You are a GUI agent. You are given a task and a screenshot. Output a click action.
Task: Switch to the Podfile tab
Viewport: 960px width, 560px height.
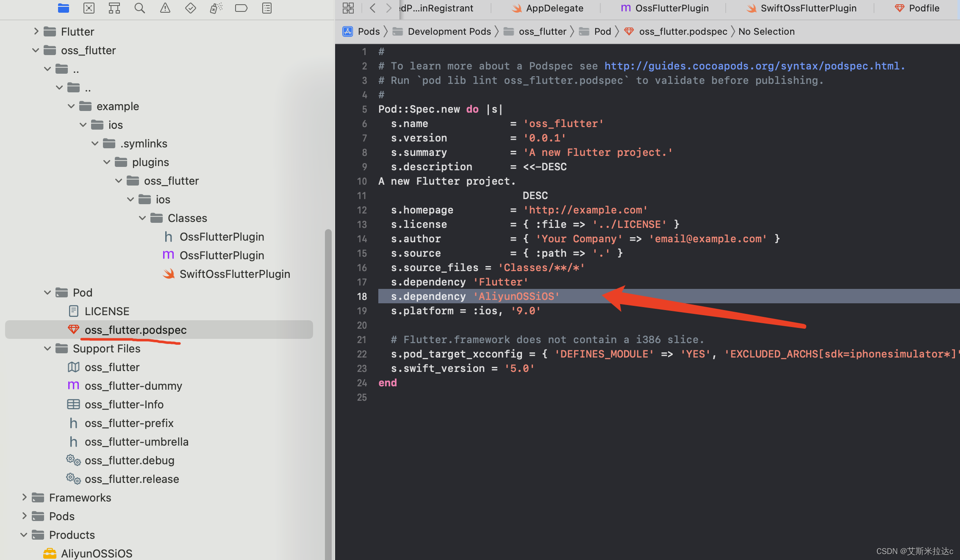[917, 8]
